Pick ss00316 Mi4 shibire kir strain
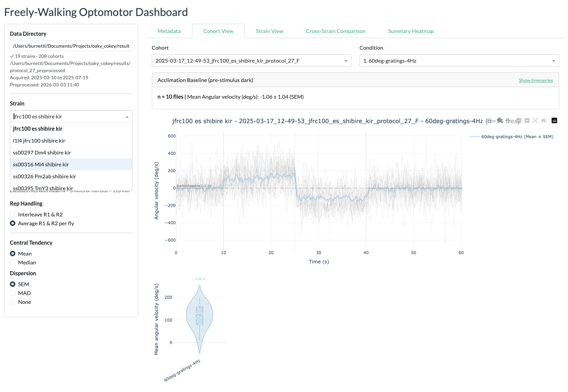This screenshot has width=568, height=392. click(41, 164)
